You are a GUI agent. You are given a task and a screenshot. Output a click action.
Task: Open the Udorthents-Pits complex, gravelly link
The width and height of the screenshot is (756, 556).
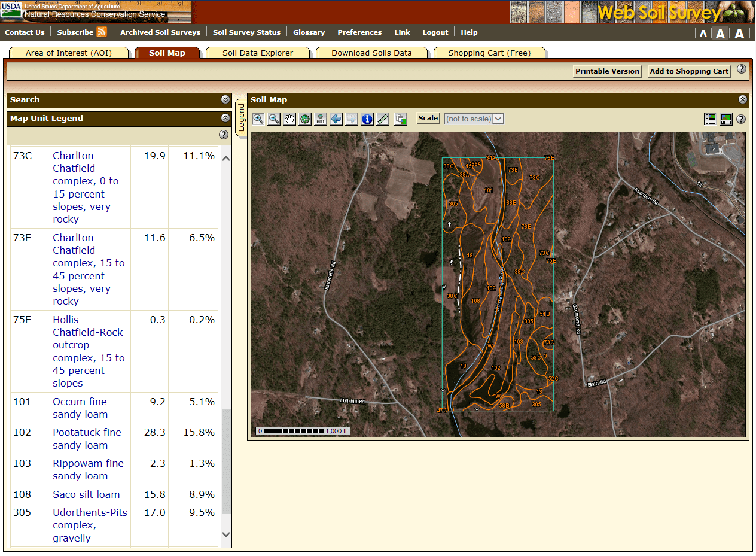pos(90,525)
